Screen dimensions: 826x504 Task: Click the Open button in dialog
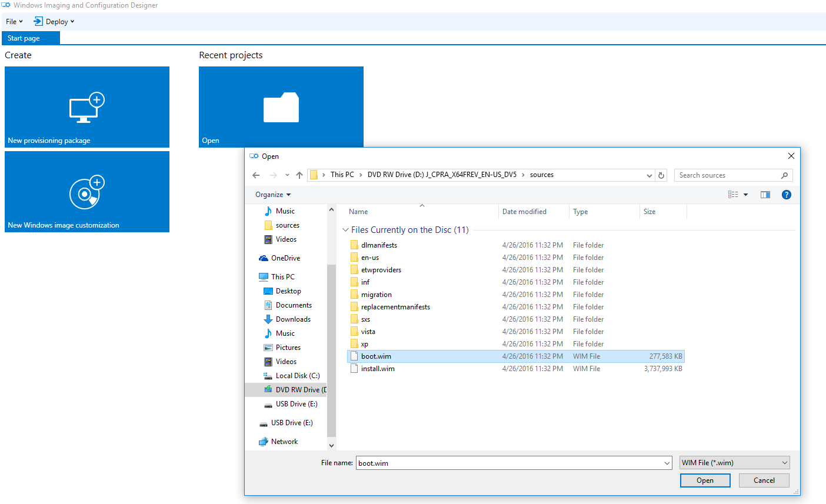coord(705,480)
